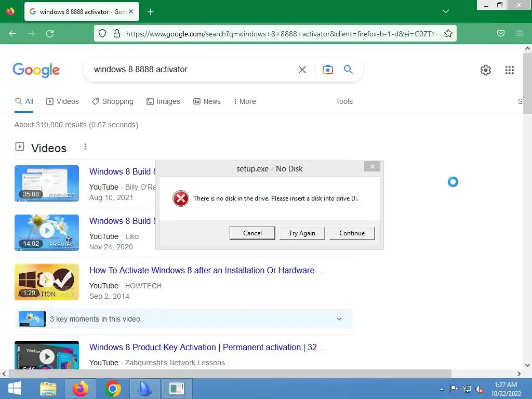Close the setup.exe No Disk dialog
Viewport: 532px width, 399px height.
[x=372, y=167]
